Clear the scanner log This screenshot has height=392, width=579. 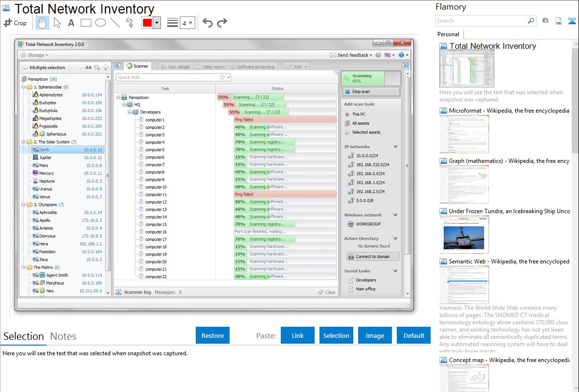327,292
